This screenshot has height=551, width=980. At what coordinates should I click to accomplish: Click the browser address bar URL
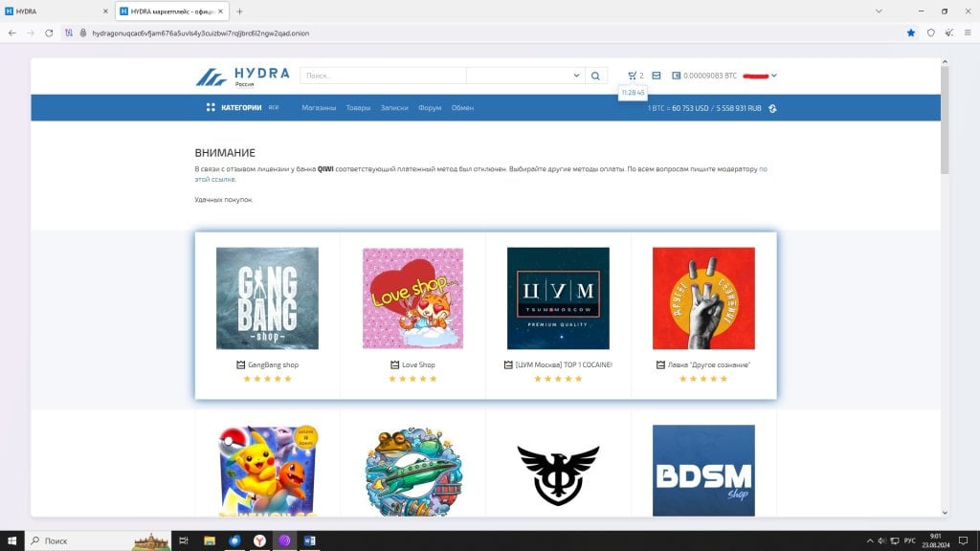[201, 33]
